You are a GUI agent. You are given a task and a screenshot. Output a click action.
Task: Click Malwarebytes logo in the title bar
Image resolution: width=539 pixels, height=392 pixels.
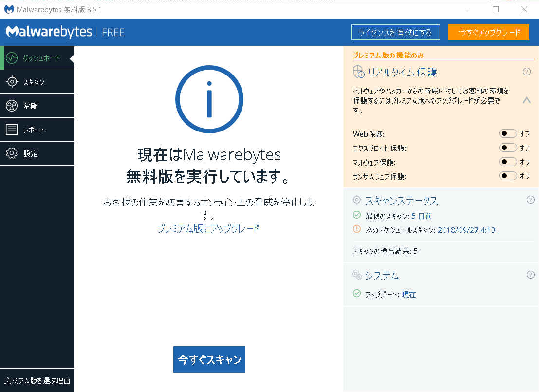9,9
